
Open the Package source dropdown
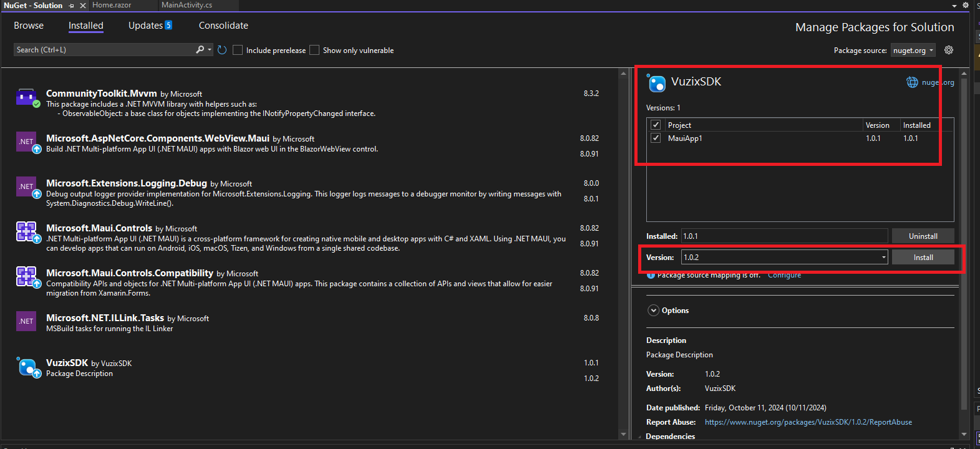(x=913, y=51)
